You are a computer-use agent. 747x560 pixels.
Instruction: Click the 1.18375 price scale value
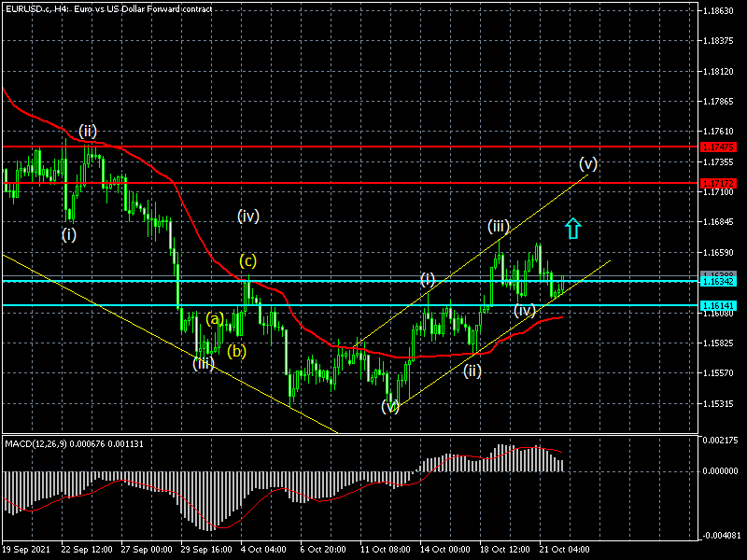click(718, 41)
